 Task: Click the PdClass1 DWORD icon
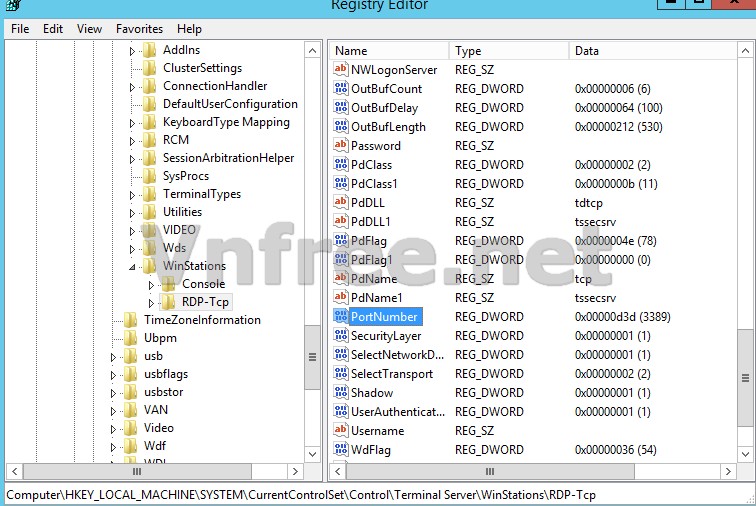[340, 183]
